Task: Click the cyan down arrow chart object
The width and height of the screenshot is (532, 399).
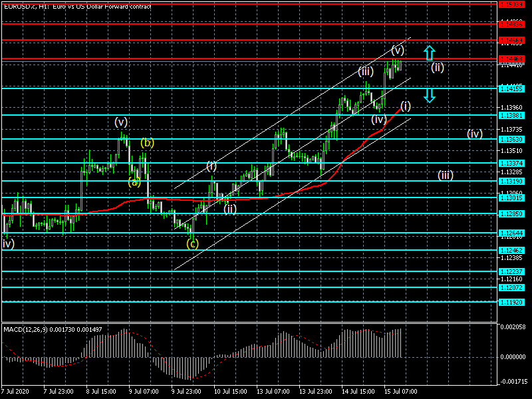Action: click(x=429, y=96)
